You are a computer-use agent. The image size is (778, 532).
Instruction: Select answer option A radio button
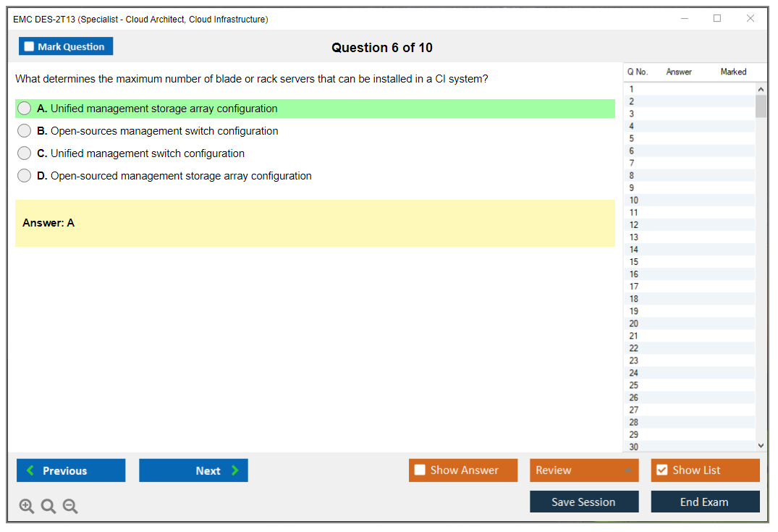click(x=25, y=109)
